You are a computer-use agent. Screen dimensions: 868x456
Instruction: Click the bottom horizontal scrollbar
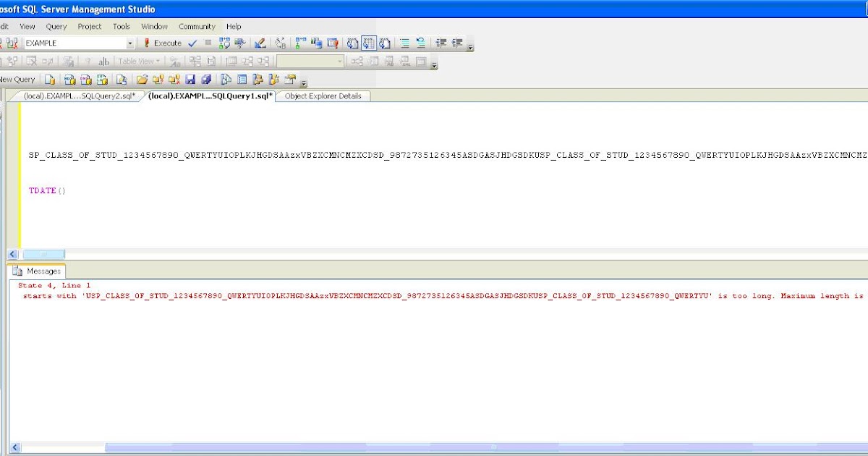(x=434, y=447)
